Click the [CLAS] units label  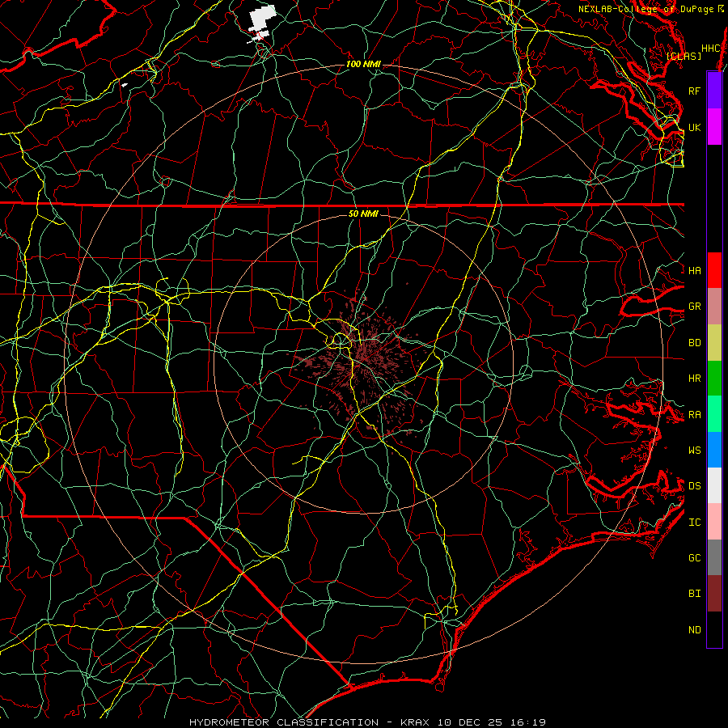[684, 57]
